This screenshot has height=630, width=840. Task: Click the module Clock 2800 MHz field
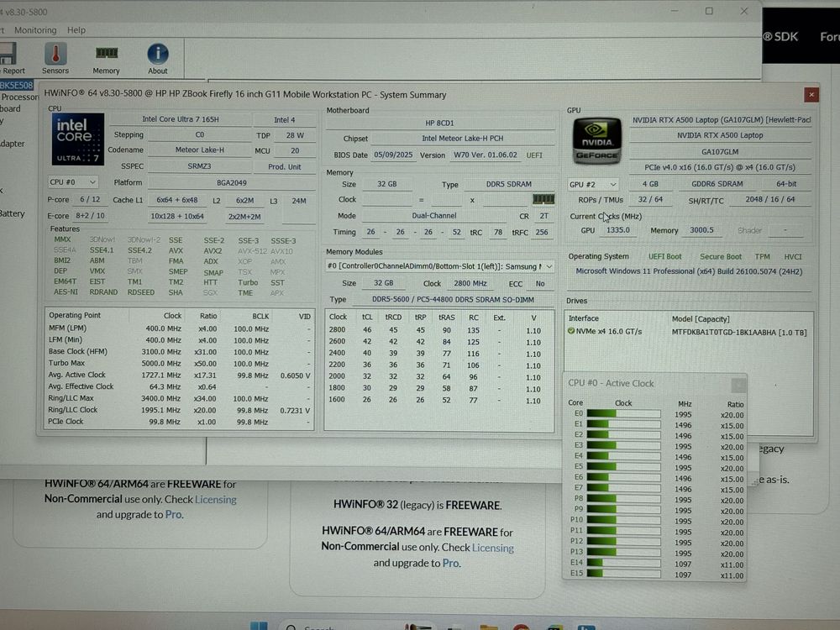click(470, 283)
